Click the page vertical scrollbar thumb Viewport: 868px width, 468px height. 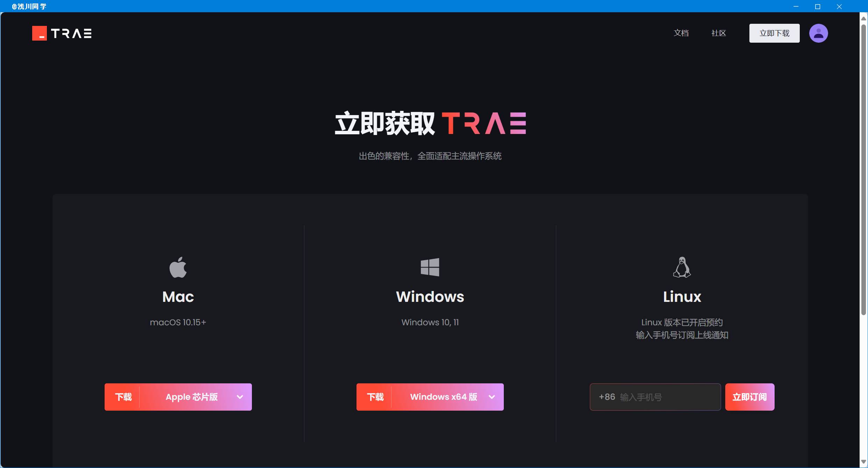(x=863, y=170)
